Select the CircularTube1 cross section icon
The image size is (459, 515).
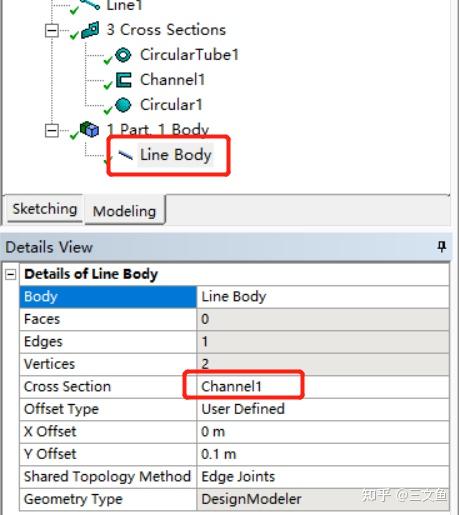click(x=123, y=55)
